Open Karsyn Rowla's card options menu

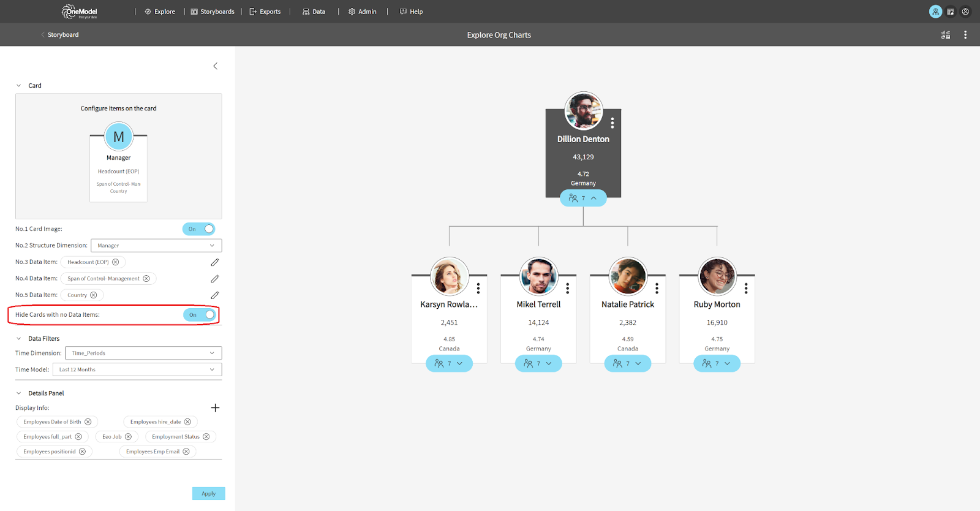pos(478,288)
